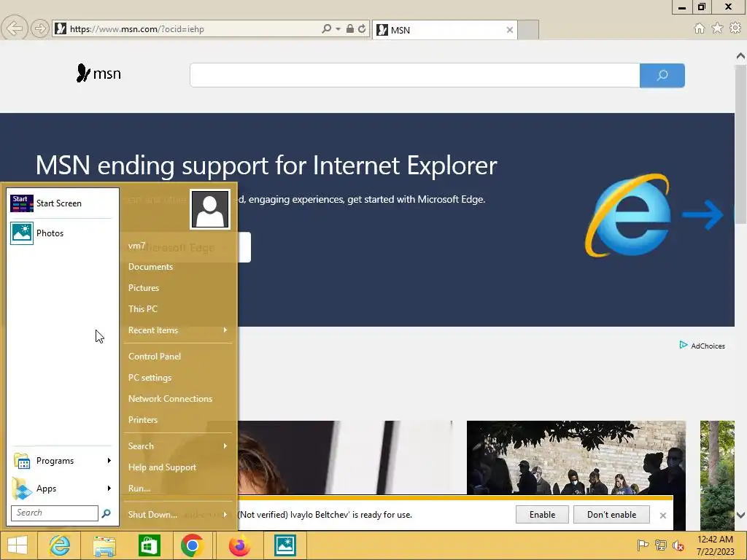
Task: Click the muted volume tray icon
Action: coord(678,545)
